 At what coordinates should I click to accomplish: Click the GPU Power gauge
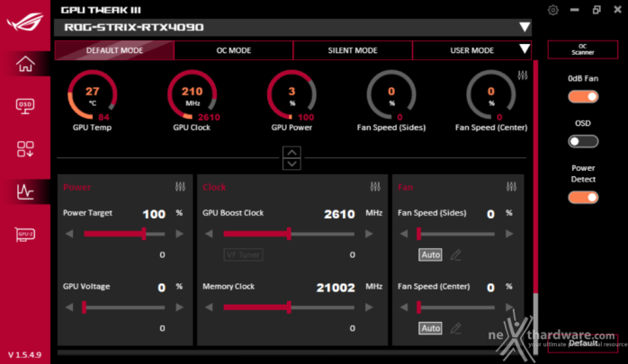[292, 95]
